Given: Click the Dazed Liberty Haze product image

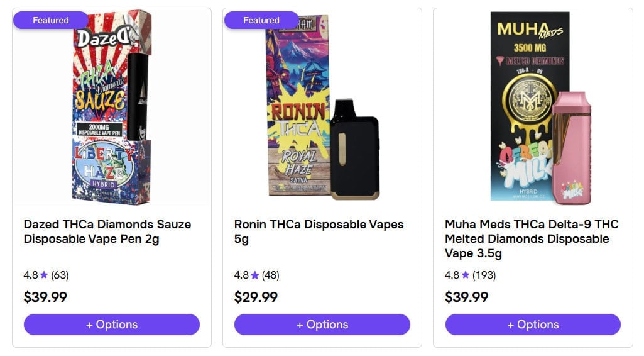Looking at the screenshot, I should pos(112,108).
